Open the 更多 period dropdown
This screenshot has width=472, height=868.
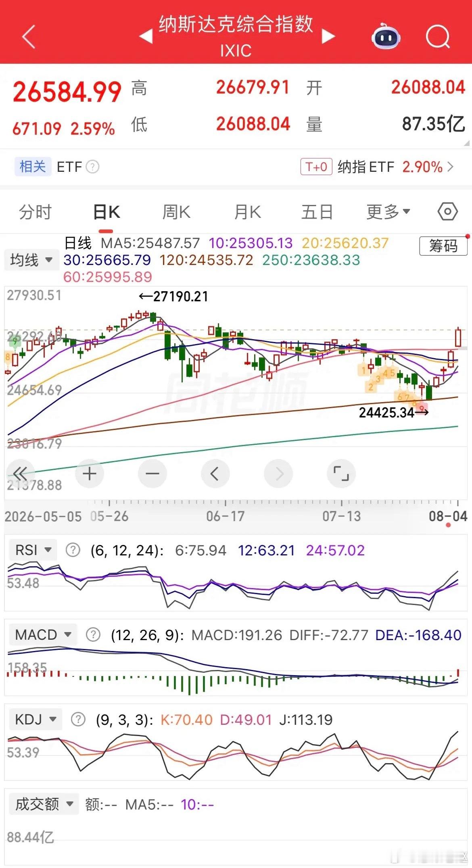tap(388, 212)
